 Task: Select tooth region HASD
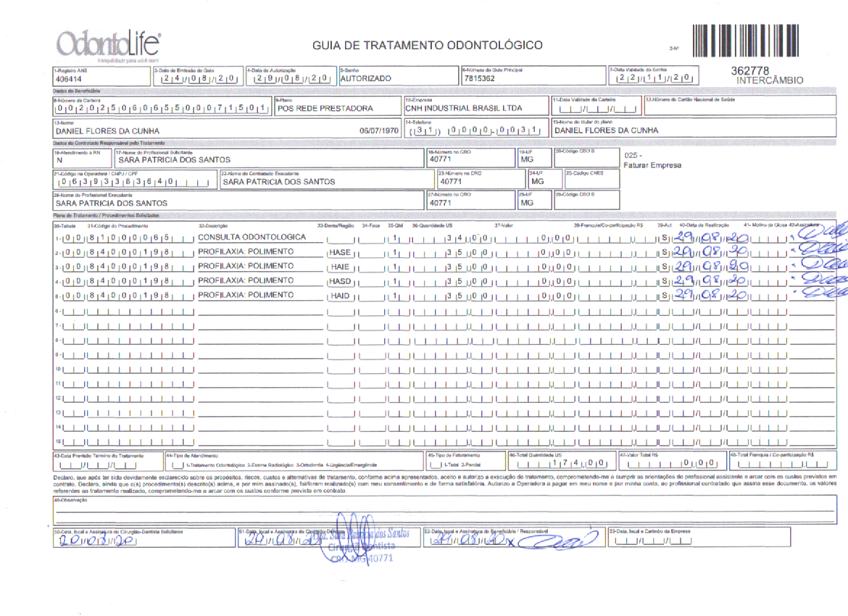pyautogui.click(x=340, y=281)
